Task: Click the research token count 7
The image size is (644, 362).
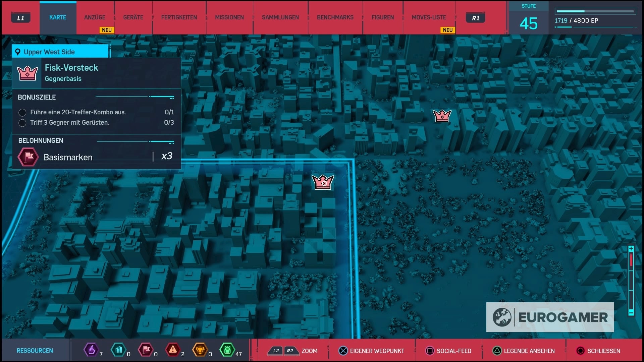Action: point(101,354)
